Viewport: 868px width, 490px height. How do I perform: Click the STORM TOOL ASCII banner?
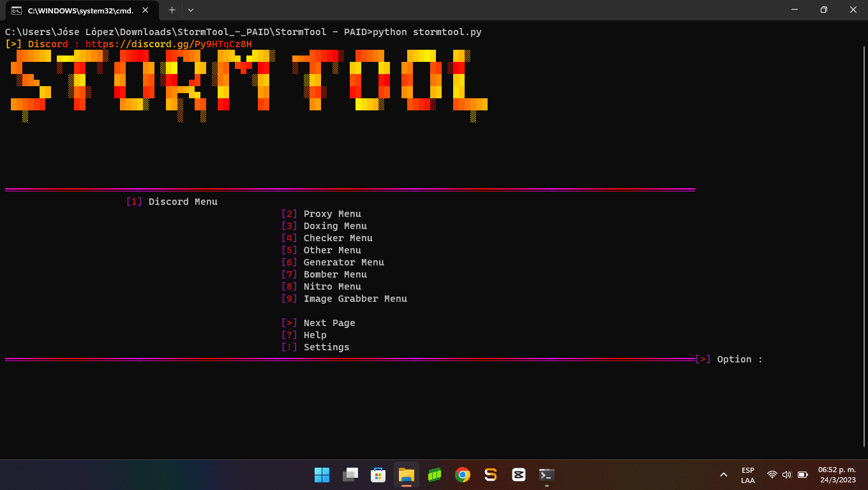249,85
